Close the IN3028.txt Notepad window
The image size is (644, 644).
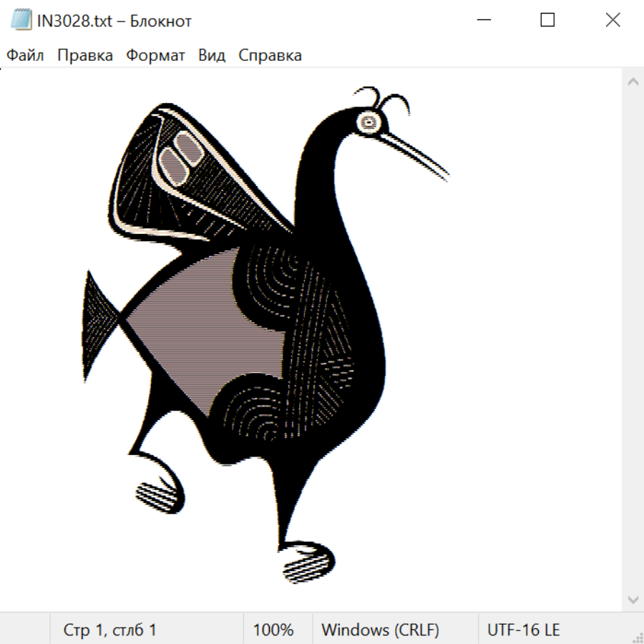(613, 21)
